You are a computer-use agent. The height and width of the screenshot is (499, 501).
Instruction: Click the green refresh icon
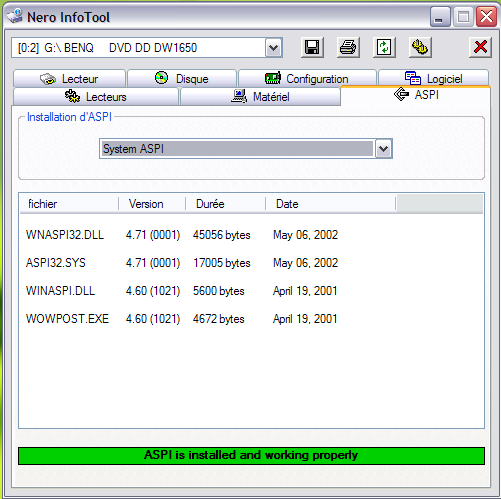[384, 47]
